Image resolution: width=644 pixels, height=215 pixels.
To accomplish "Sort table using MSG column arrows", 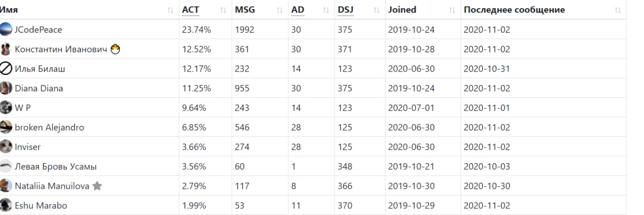I will click(279, 10).
